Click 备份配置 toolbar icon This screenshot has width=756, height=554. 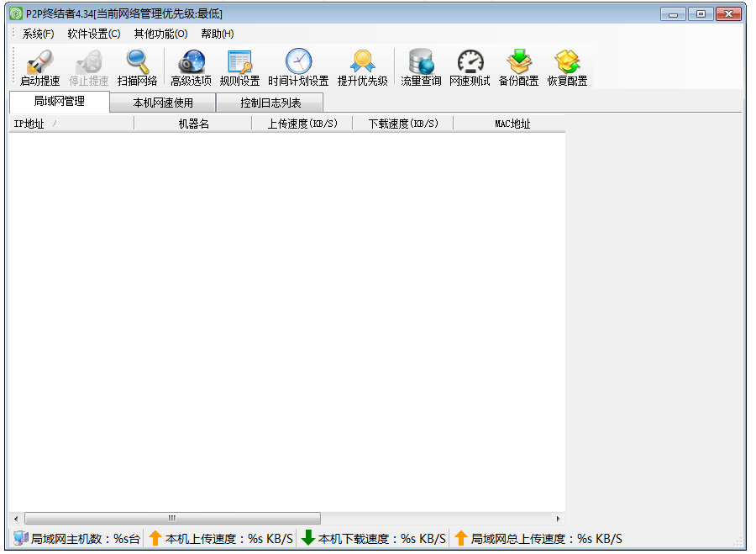point(519,61)
